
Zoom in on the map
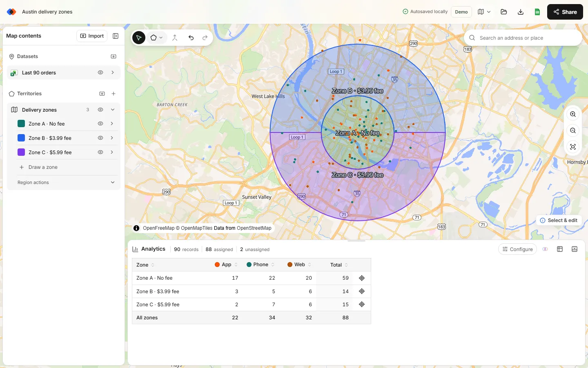coord(573,114)
